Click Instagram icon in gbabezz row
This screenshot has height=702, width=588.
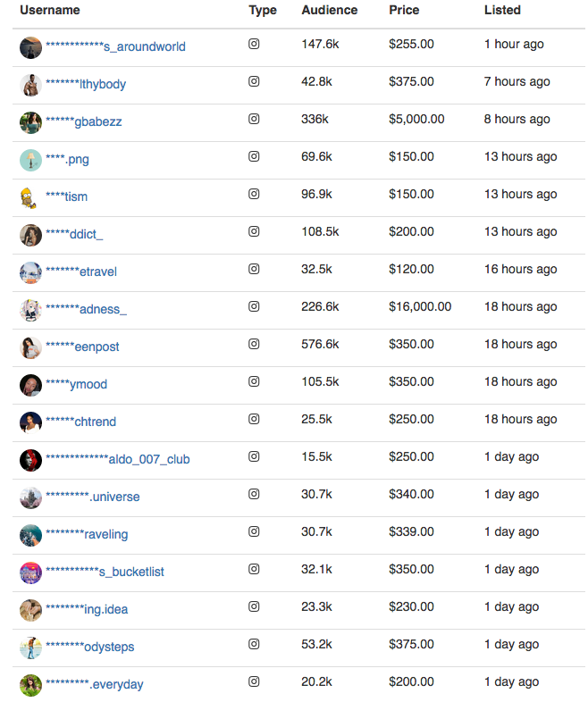[x=254, y=119]
